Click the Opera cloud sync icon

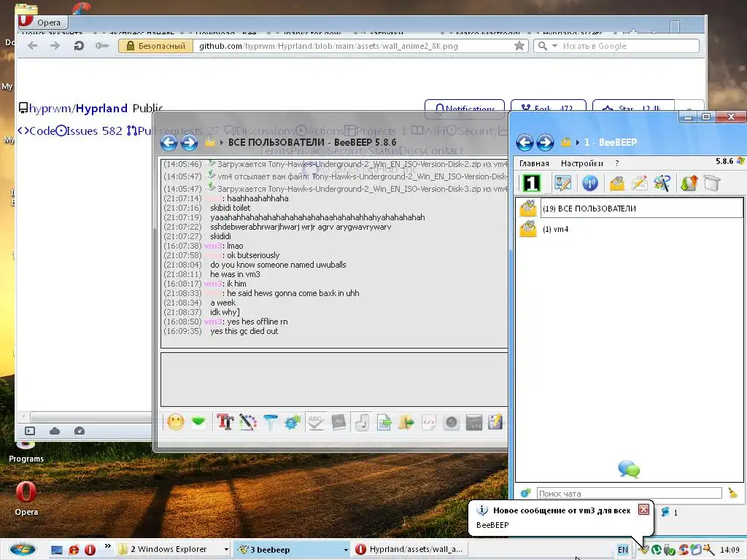[55, 430]
